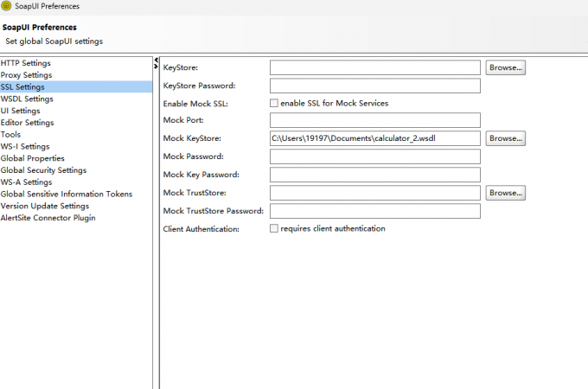Click the bold "SoapUI Preferences" heading
Image resolution: width=588 pixels, height=389 pixels.
40,28
